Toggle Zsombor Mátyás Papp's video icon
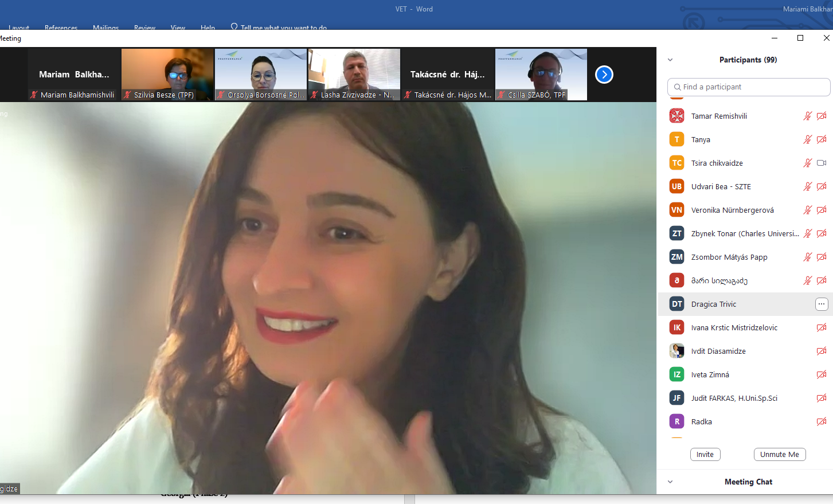This screenshot has width=833, height=504. (x=822, y=257)
